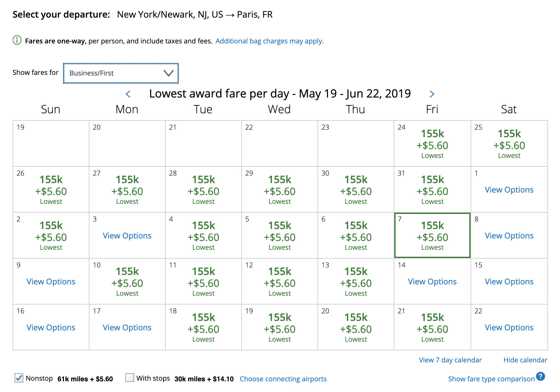The width and height of the screenshot is (560, 392).
Task: Select the June 7 fare cell
Action: (432, 235)
